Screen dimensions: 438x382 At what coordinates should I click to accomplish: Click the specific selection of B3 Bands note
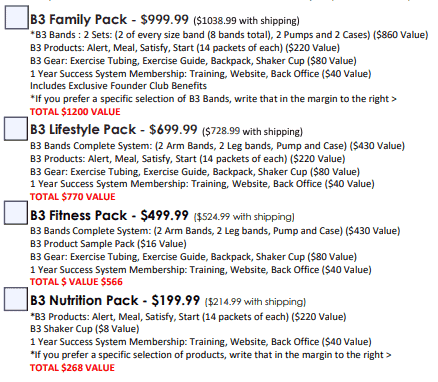(213, 99)
